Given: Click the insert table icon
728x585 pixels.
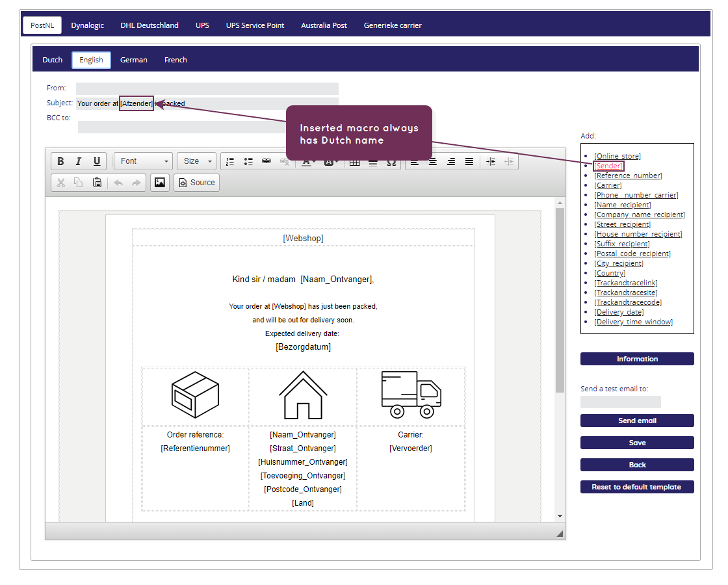Looking at the screenshot, I should 355,162.
